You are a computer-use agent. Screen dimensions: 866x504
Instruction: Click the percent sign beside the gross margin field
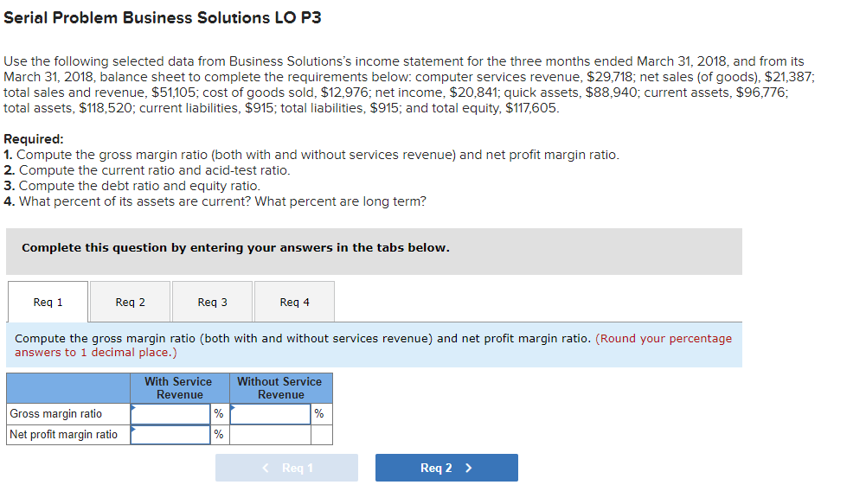[219, 413]
